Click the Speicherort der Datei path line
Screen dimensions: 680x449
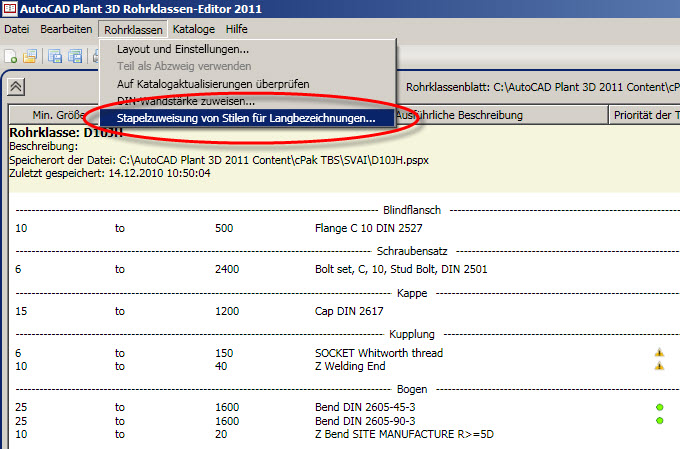click(x=219, y=160)
